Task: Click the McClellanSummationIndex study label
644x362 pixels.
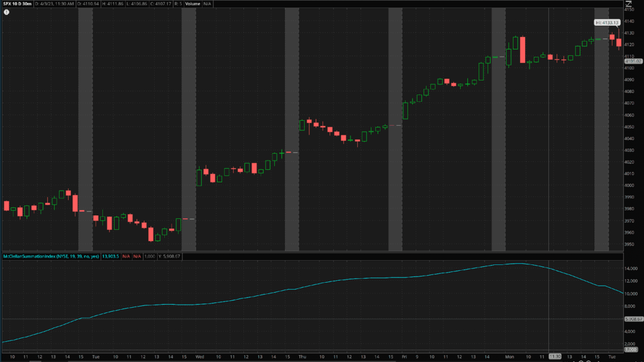Action: [x=52, y=256]
